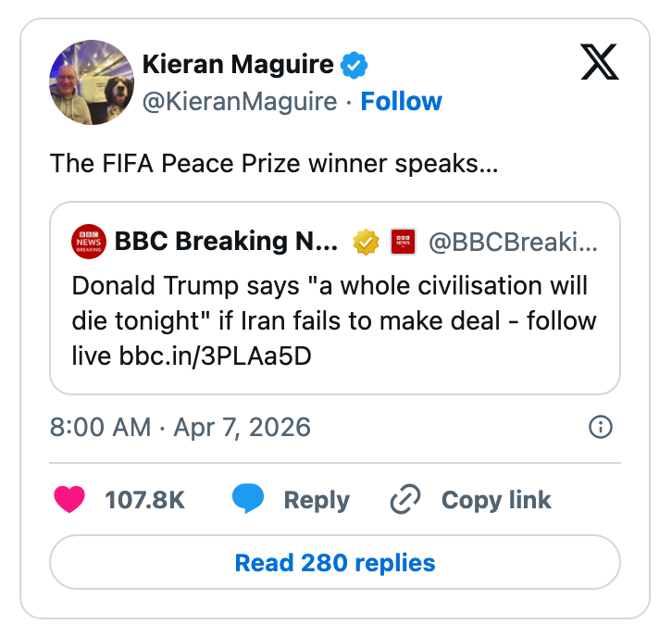Click the 8:00 AM · Apr 7, 2026 timestamp
The image size is (672, 637).
tap(180, 427)
